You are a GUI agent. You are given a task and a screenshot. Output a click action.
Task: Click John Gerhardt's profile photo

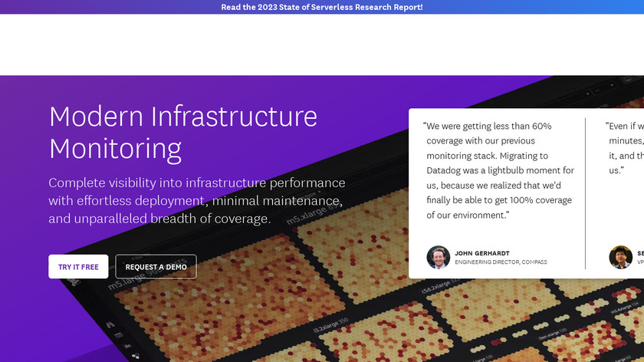tap(439, 257)
